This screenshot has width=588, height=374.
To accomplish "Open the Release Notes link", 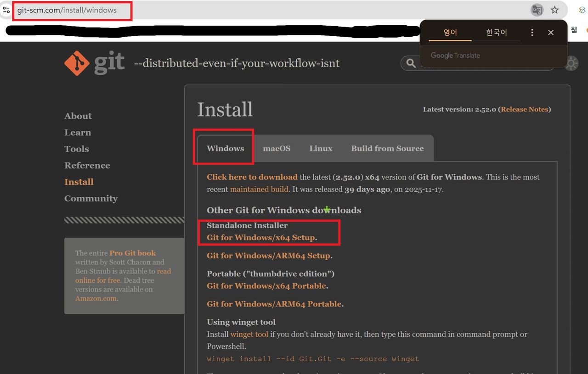I will pyautogui.click(x=524, y=109).
